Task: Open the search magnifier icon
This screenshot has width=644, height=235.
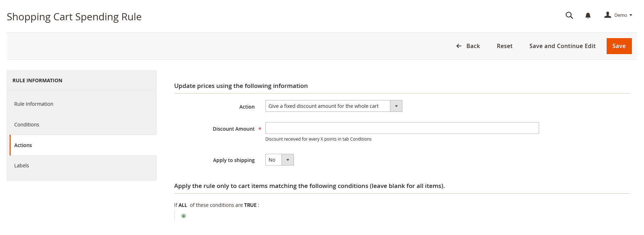Action: pos(569,15)
